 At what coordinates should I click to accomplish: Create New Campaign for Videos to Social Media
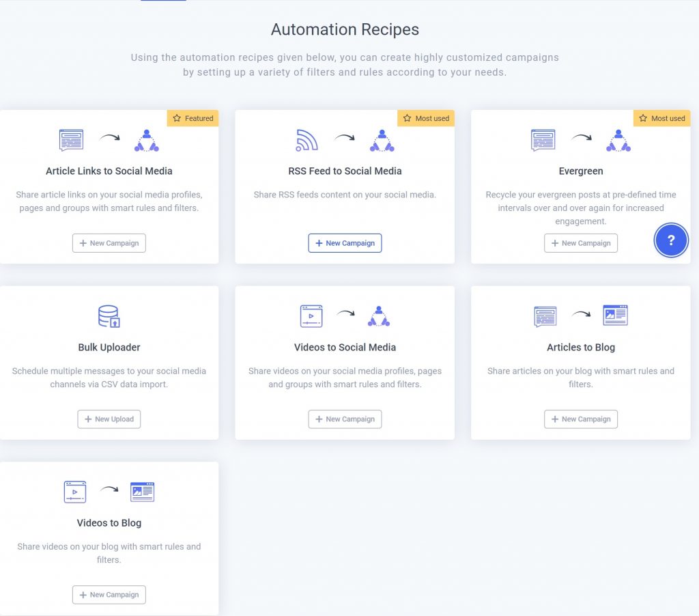345,419
